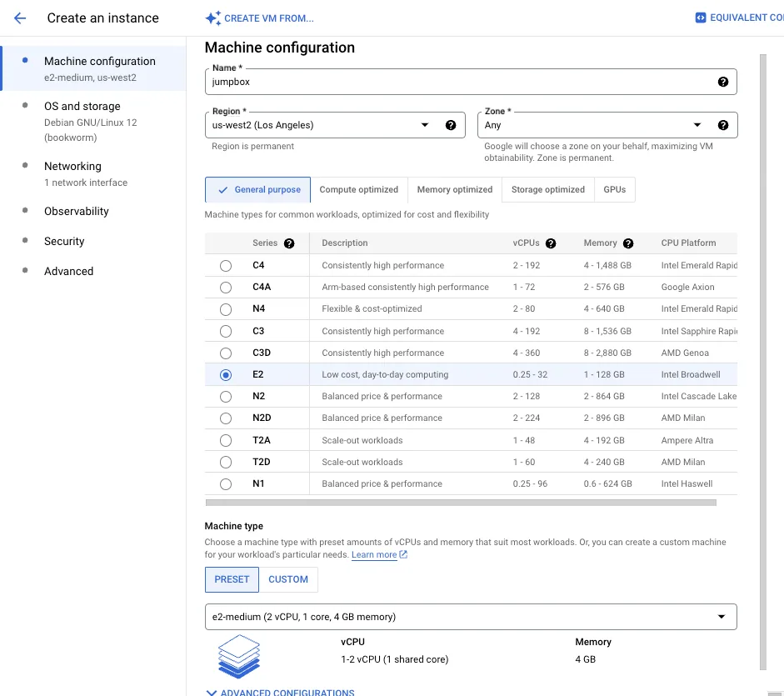Open the Region dropdown arrow
The width and height of the screenshot is (784, 696).
(425, 125)
